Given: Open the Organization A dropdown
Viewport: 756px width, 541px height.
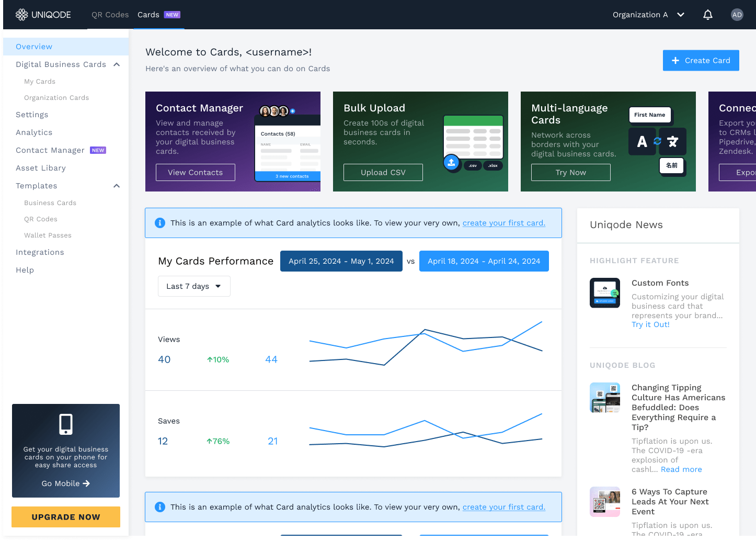Looking at the screenshot, I should point(648,15).
